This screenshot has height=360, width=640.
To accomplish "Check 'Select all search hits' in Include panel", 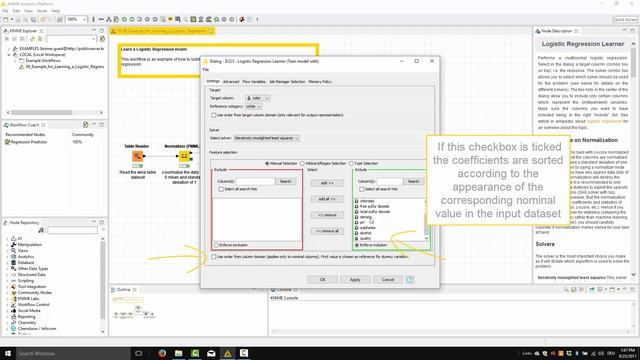I will [x=362, y=189].
